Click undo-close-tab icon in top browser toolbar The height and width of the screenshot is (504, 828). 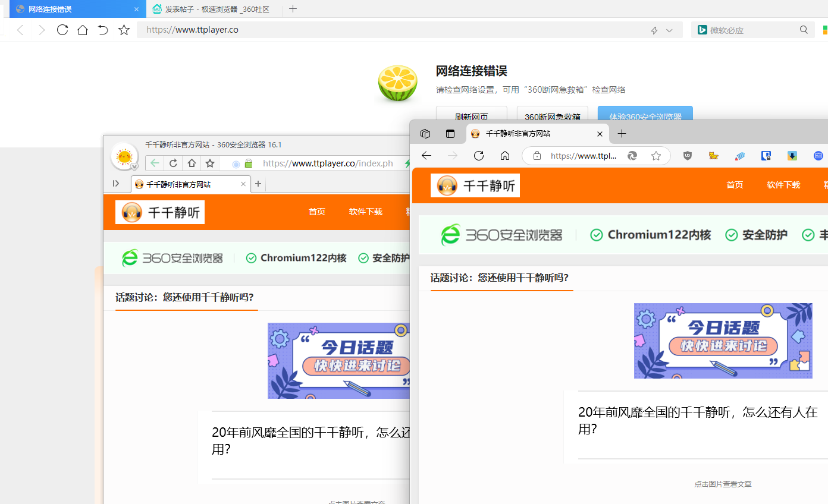coord(103,30)
